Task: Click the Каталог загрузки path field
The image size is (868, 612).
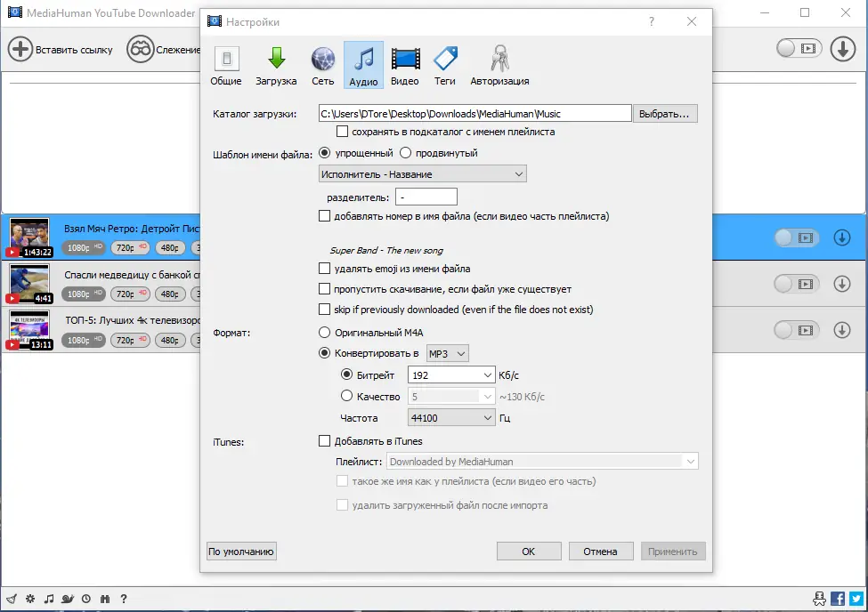Action: [475, 114]
